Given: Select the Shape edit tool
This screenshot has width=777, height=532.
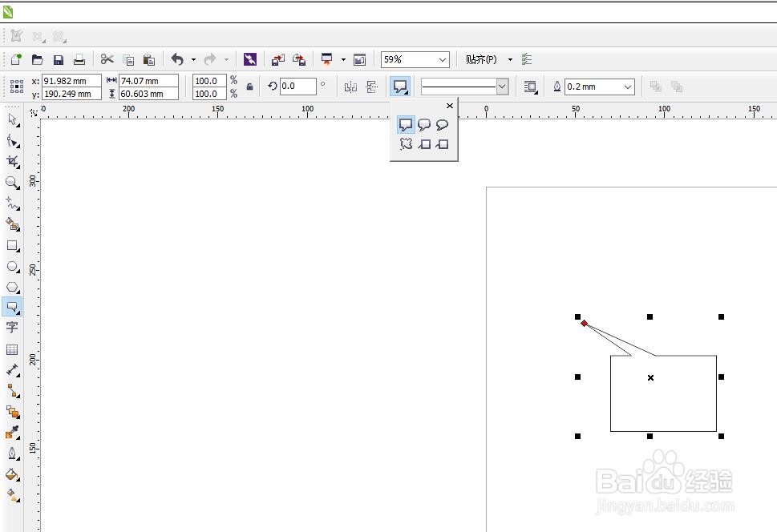Looking at the screenshot, I should 13,141.
